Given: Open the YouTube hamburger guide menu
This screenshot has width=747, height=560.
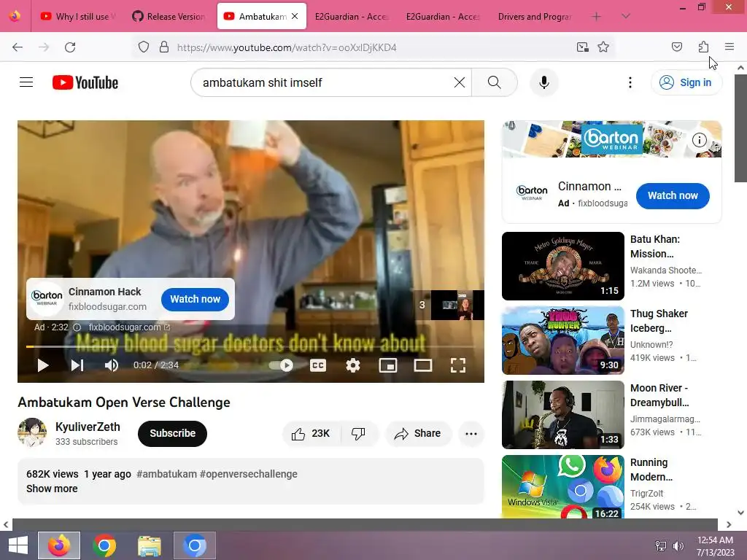Looking at the screenshot, I should point(26,82).
